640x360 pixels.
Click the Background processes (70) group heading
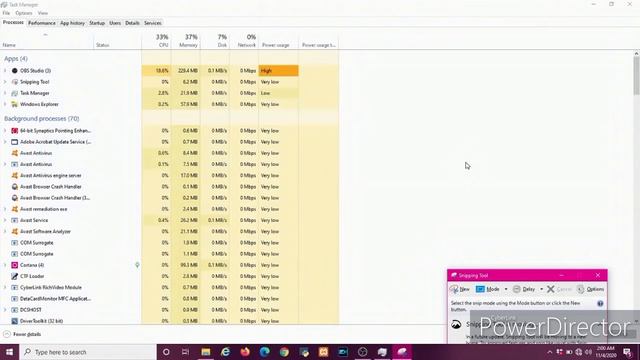(42, 118)
